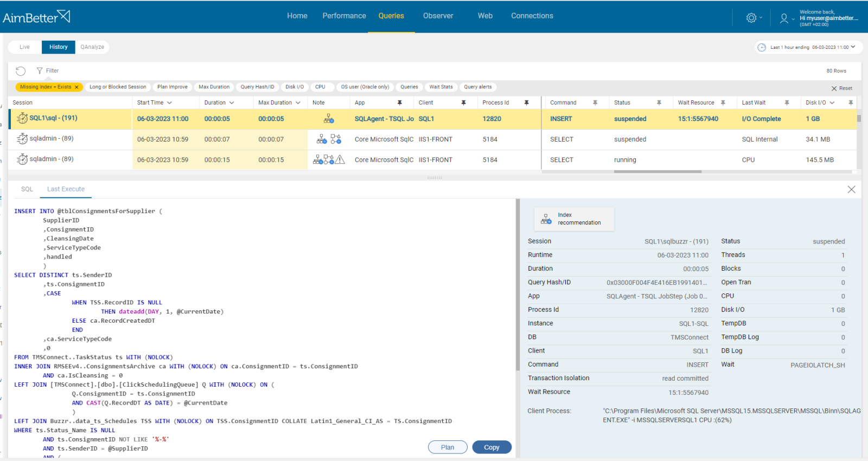Sort by Disk I/O column arrow
Image resolution: width=868 pixels, height=461 pixels.
point(832,103)
